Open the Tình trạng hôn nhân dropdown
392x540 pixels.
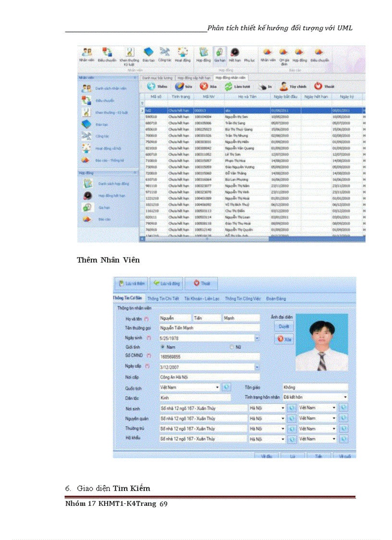tap(346, 396)
